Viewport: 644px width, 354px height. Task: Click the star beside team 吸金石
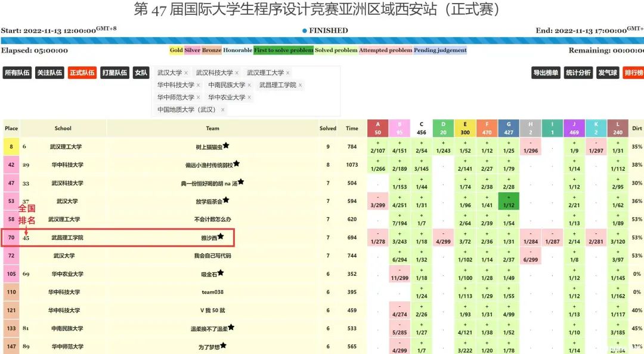tap(221, 273)
